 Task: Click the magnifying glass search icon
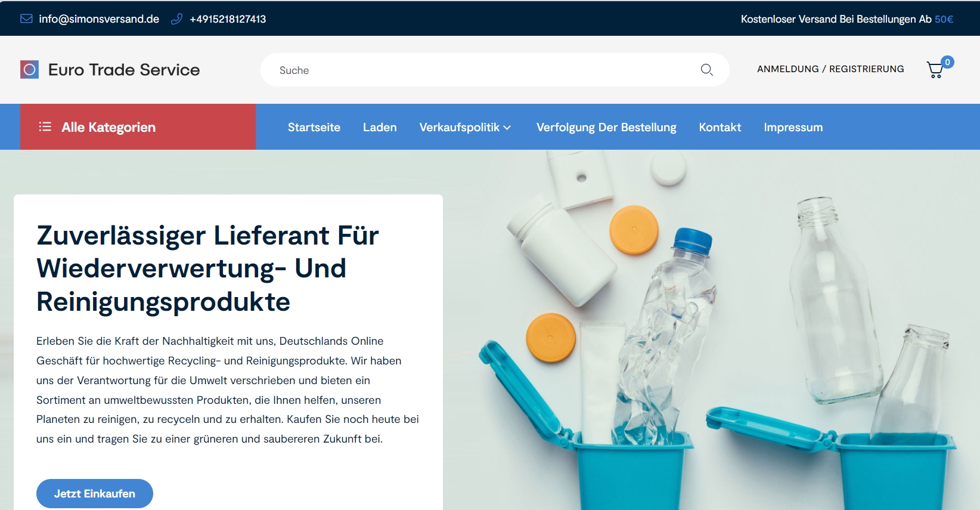pos(707,70)
